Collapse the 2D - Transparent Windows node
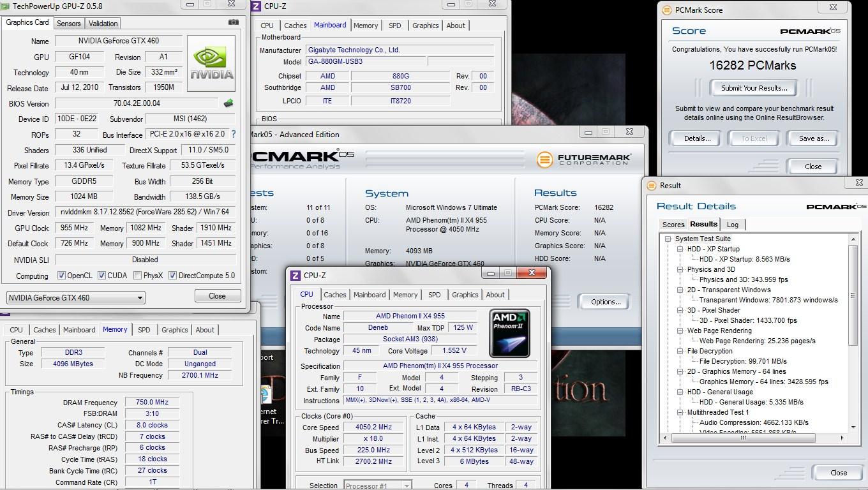 [x=680, y=290]
